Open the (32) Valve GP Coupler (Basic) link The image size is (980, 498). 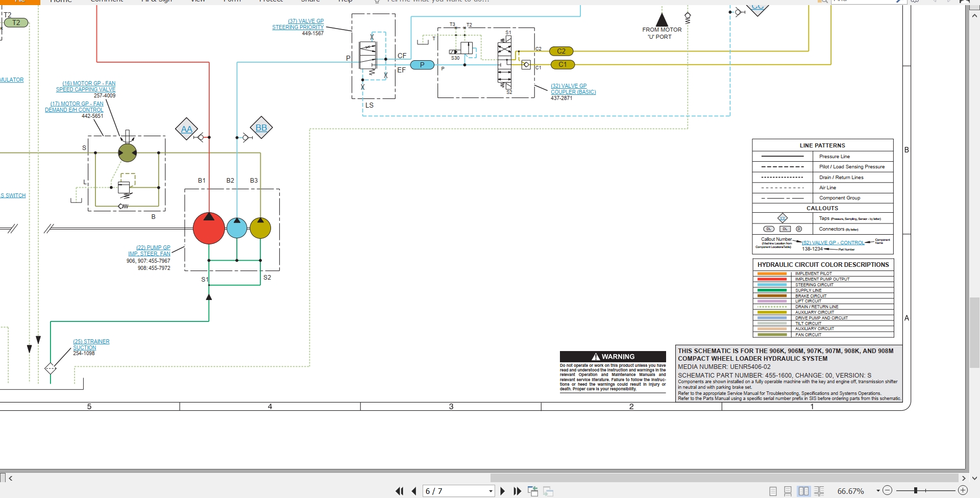click(573, 89)
